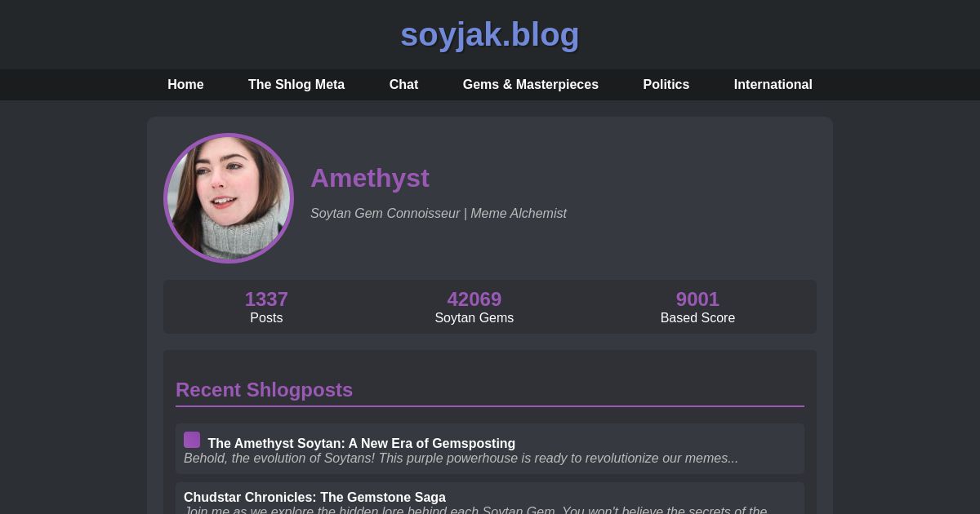Click the 9001 Based Score stat

click(697, 307)
